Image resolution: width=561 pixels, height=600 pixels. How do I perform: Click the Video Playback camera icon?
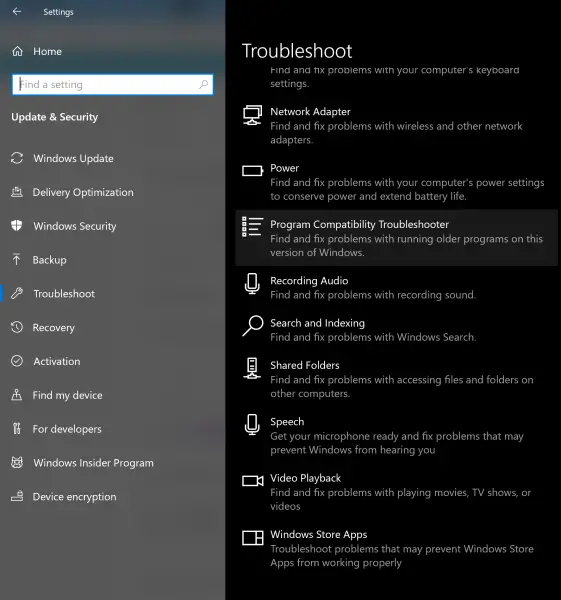click(253, 481)
